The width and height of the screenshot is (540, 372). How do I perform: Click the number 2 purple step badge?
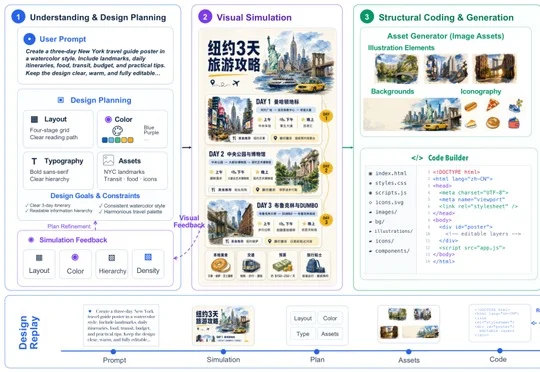(x=205, y=17)
